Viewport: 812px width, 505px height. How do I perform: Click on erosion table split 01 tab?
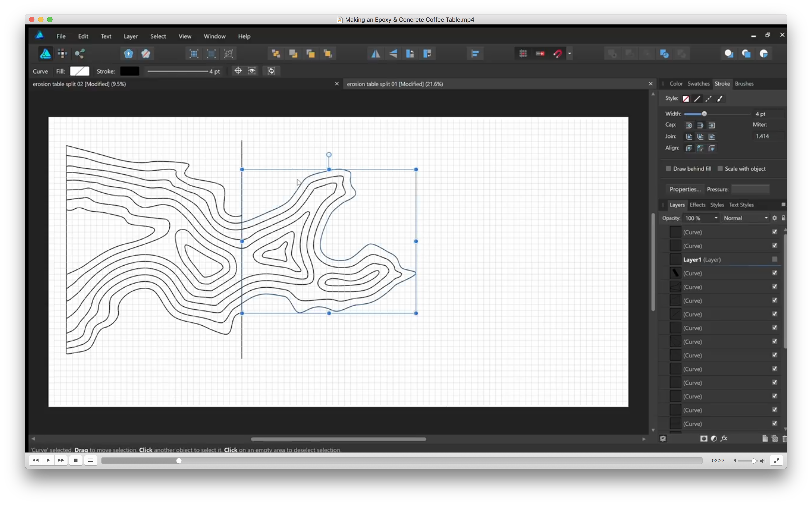(395, 84)
